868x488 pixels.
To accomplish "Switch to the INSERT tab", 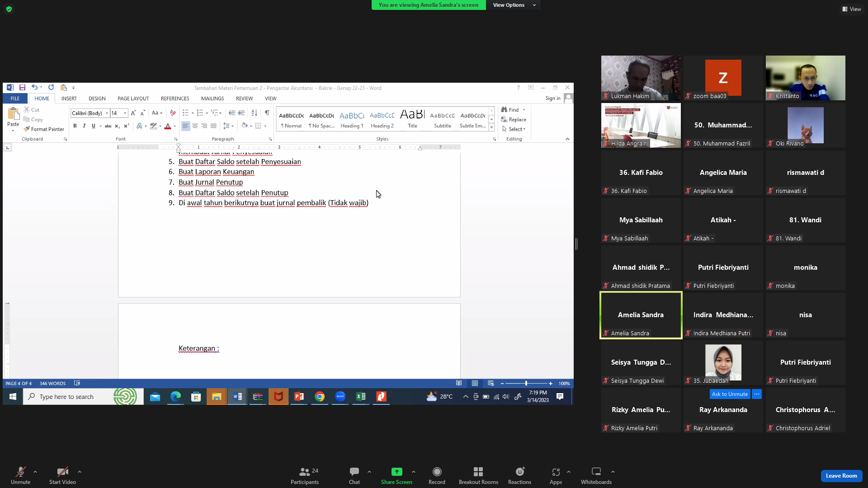I will pos(69,99).
